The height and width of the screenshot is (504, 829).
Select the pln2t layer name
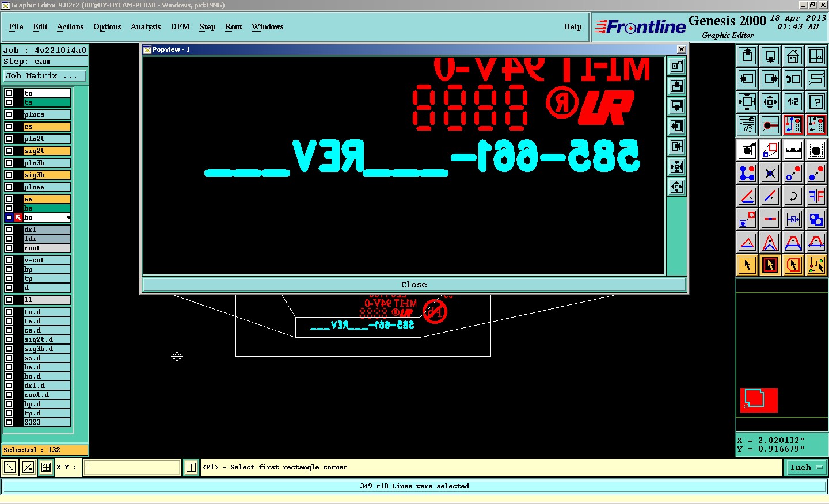click(x=47, y=139)
